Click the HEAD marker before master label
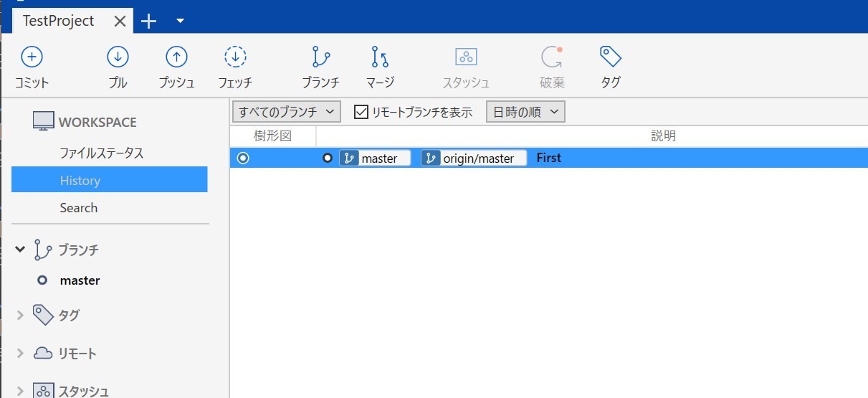 coord(328,158)
